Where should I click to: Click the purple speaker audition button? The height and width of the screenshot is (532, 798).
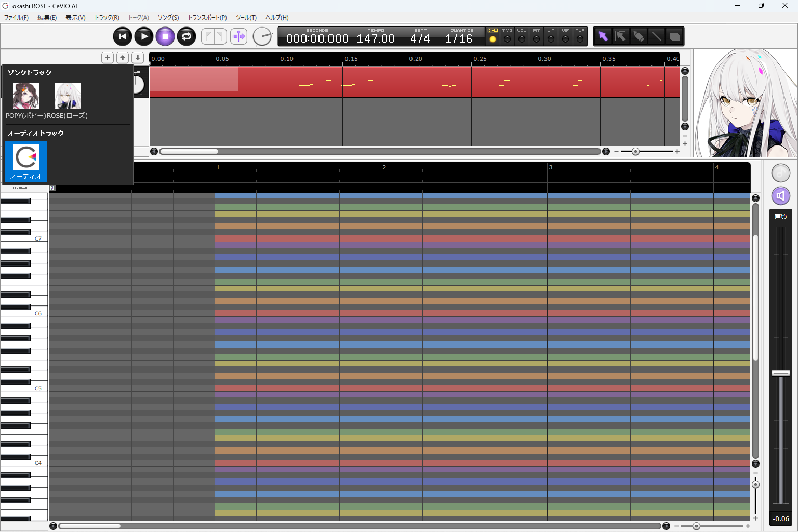coord(780,196)
